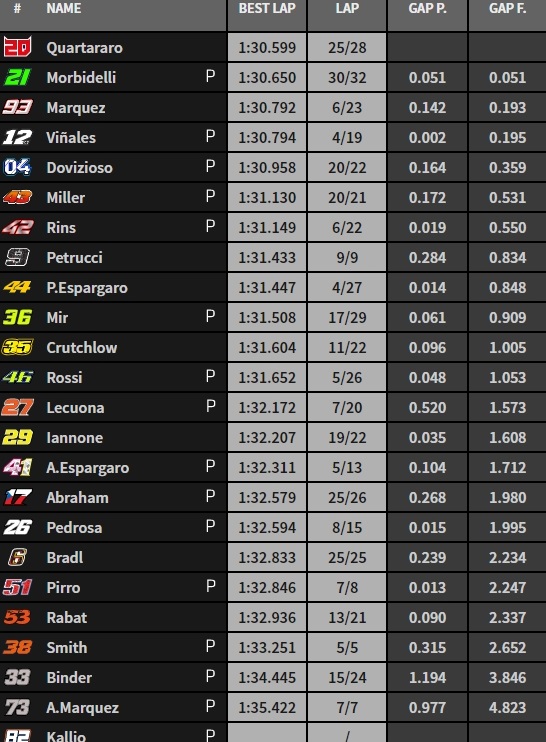Image resolution: width=546 pixels, height=742 pixels.
Task: Click the pit indicator P beside Viñales
Action: pos(211,136)
